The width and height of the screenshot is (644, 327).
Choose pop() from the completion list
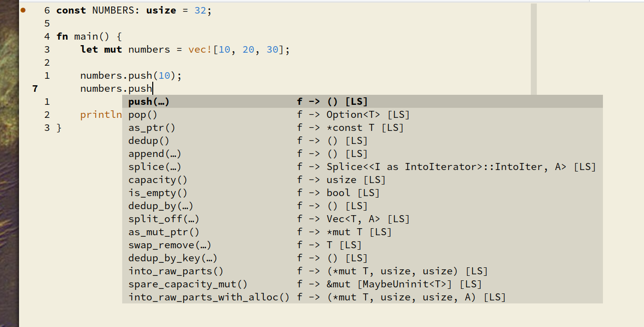click(x=363, y=115)
